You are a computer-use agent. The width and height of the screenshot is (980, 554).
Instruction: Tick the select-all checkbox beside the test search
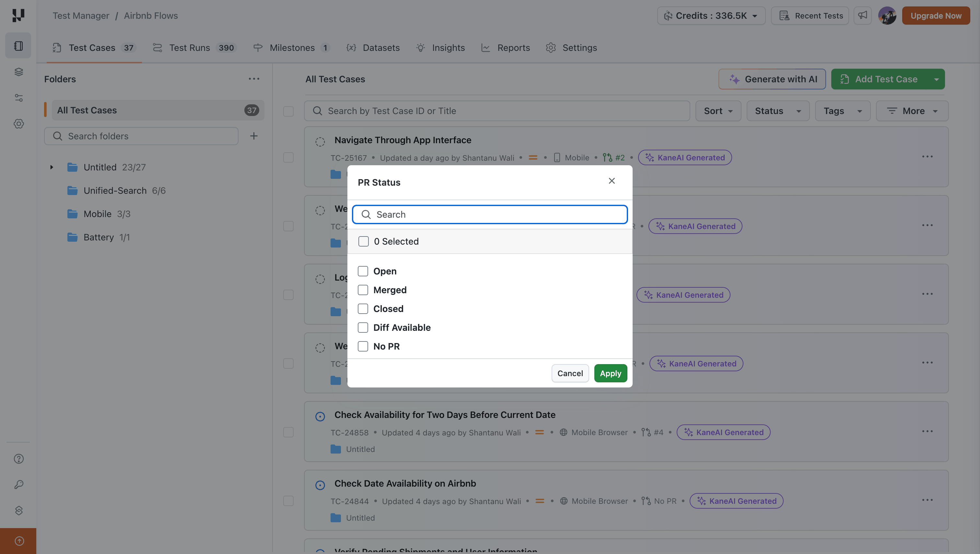pyautogui.click(x=288, y=111)
